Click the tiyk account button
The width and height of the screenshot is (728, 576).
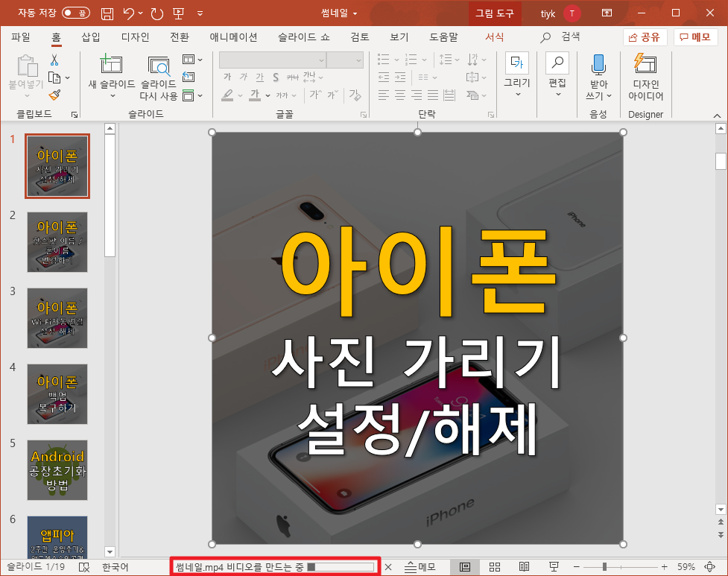[560, 13]
